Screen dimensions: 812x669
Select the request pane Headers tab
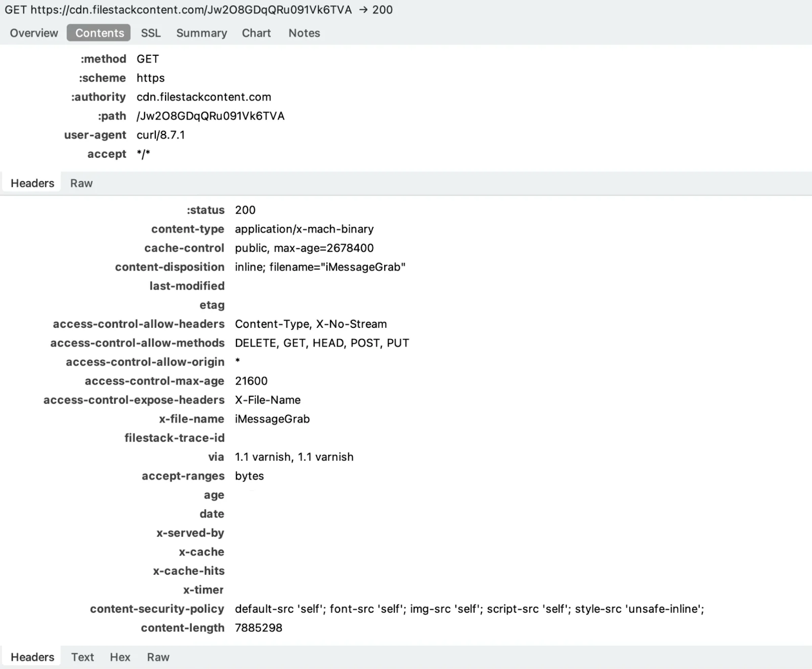pos(32,183)
